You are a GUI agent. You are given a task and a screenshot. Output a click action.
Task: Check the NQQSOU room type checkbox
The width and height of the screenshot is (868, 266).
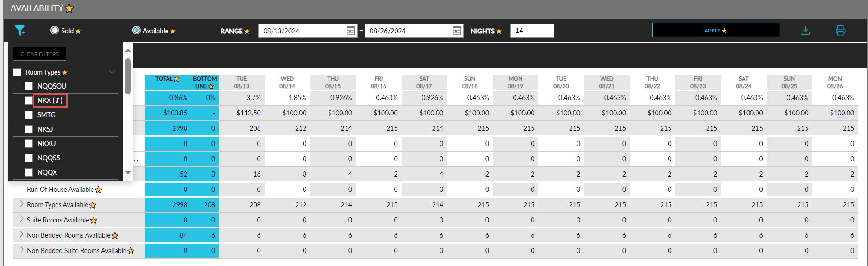(x=29, y=86)
